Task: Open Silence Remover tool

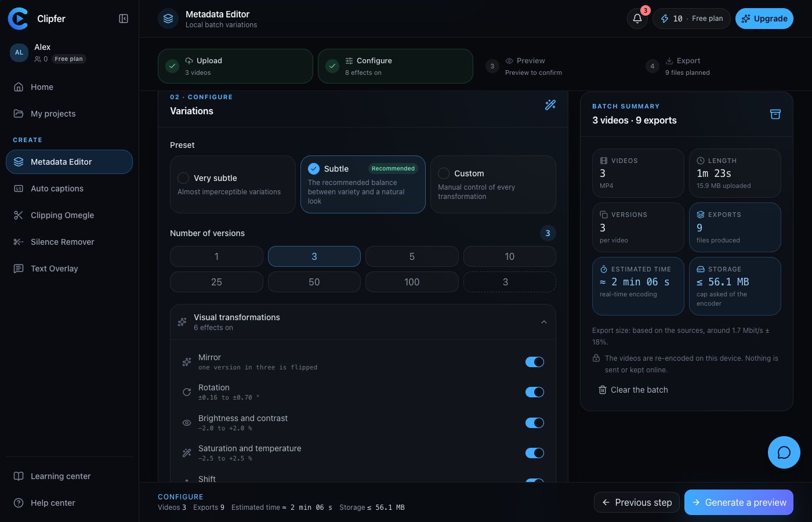Action: click(69, 242)
